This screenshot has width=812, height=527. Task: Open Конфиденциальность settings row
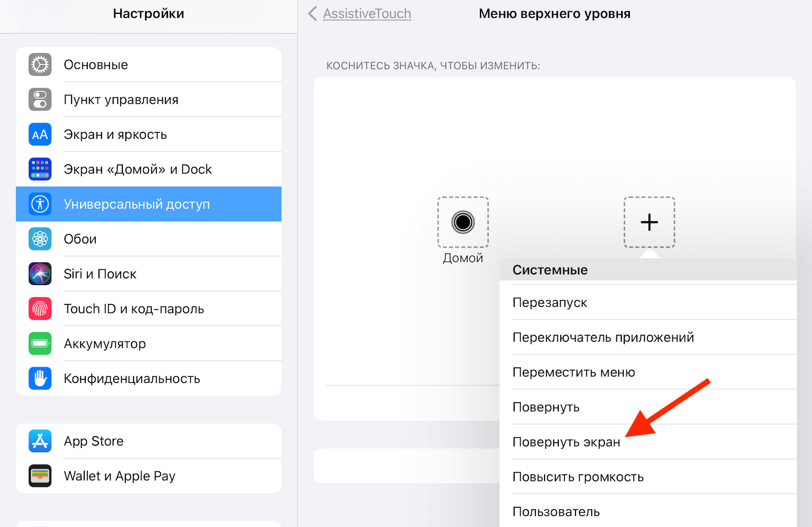(132, 379)
